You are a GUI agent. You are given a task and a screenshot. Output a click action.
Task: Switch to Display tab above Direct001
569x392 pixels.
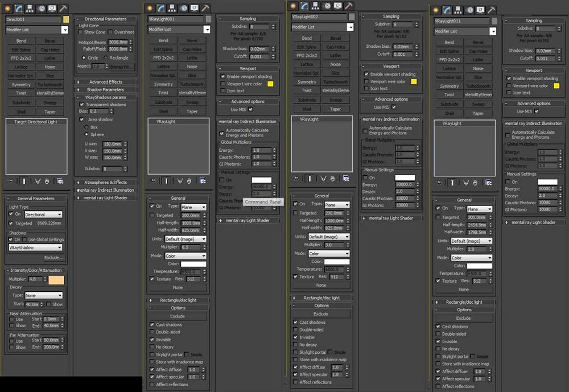[x=52, y=8]
